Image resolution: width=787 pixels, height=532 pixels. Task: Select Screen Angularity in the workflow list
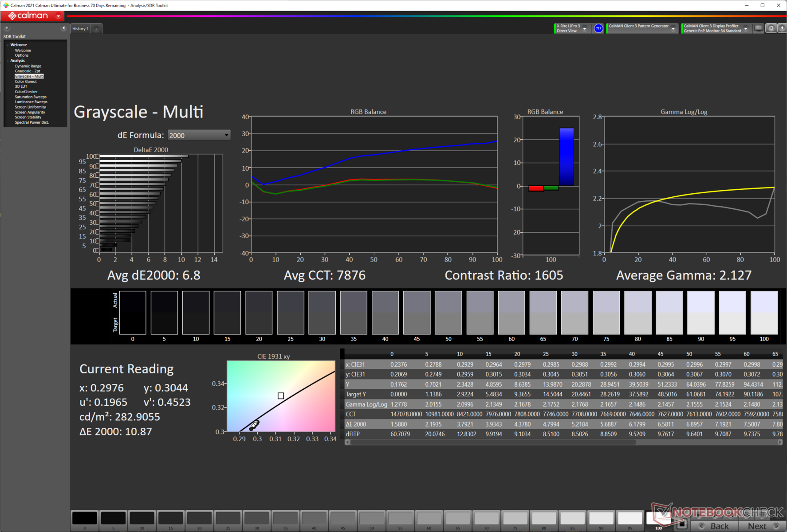point(30,112)
